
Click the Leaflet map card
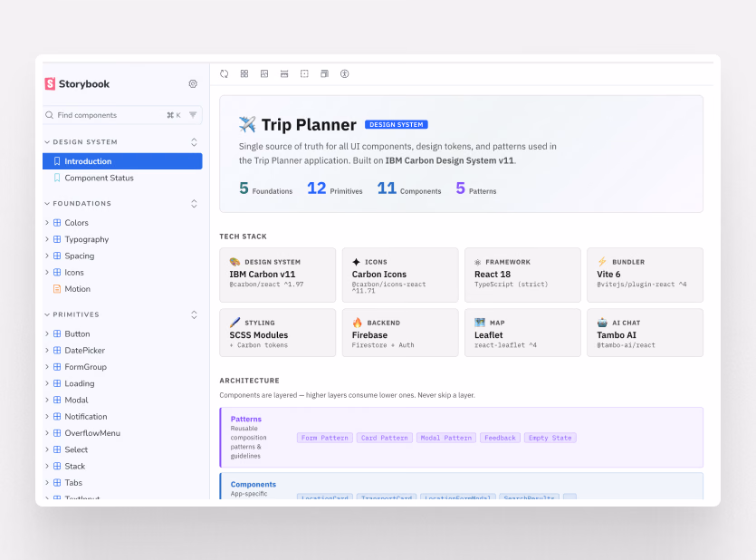point(522,333)
